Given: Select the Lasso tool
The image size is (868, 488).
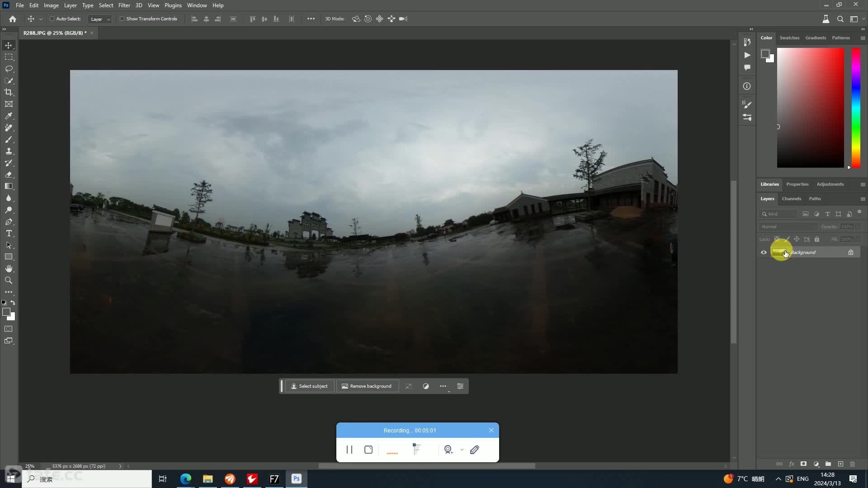Looking at the screenshot, I should coord(9,69).
